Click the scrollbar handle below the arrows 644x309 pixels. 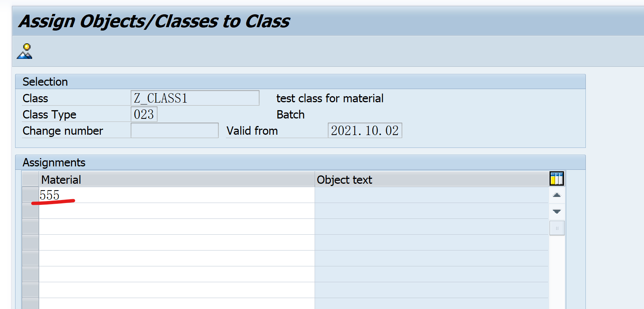point(557,228)
